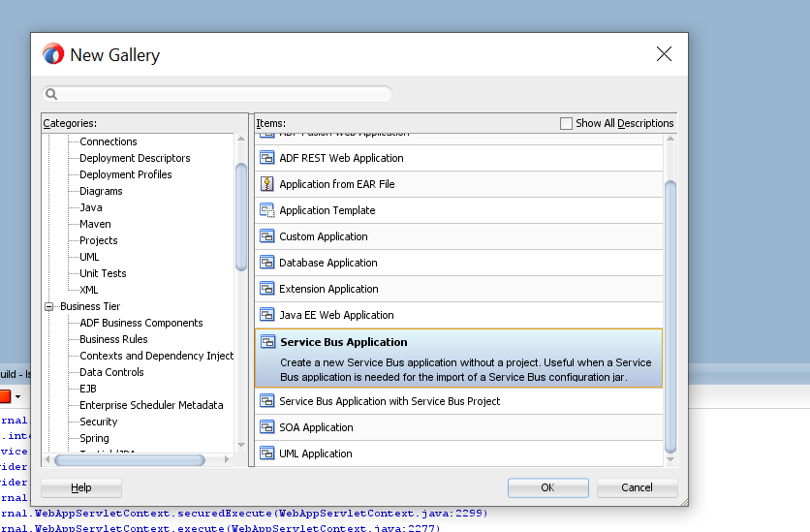Viewport: 810px width, 532px height.
Task: Select the UML category
Action: (89, 257)
